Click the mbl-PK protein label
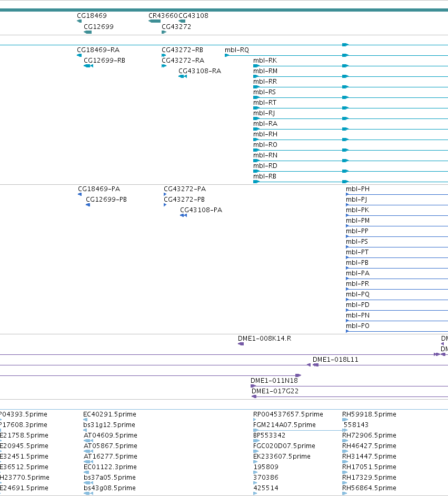 coord(357,210)
